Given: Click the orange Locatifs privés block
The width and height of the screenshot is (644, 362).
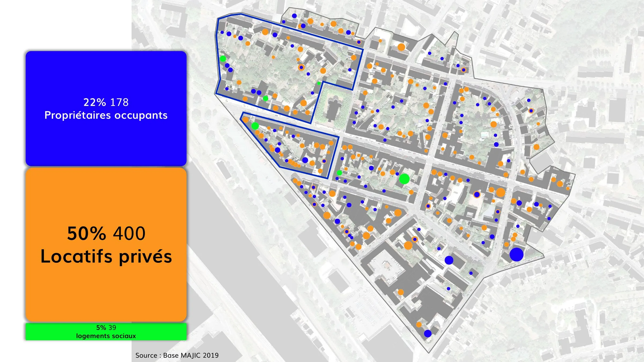Looking at the screenshot, I should (106, 244).
